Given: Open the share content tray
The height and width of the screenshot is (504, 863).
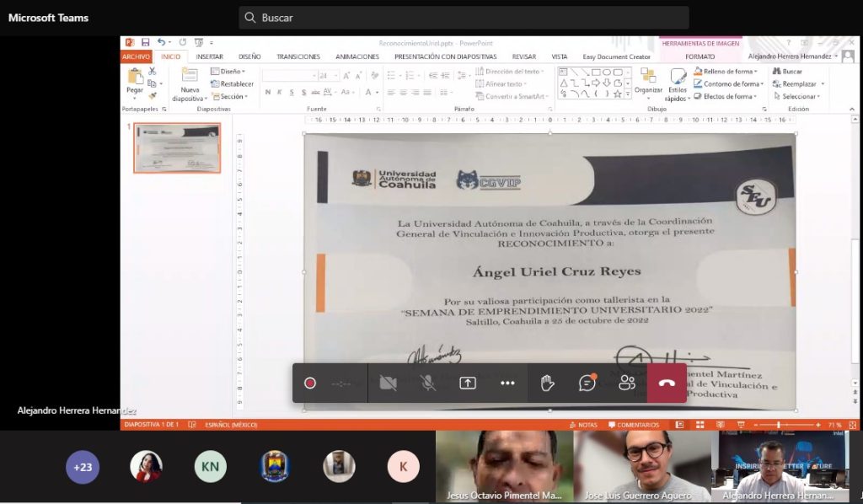Looking at the screenshot, I should [x=468, y=383].
